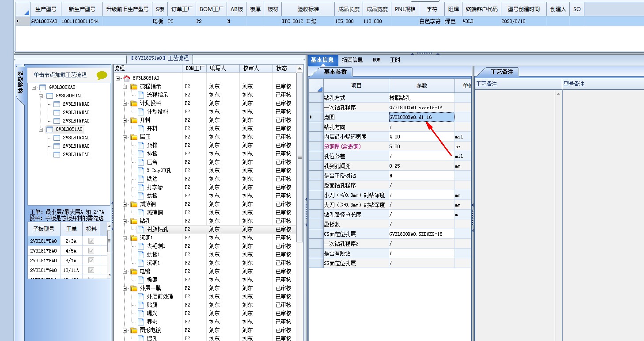Collapse the 层压 folder node
Image resolution: width=644 pixels, height=341 pixels.
coord(125,137)
